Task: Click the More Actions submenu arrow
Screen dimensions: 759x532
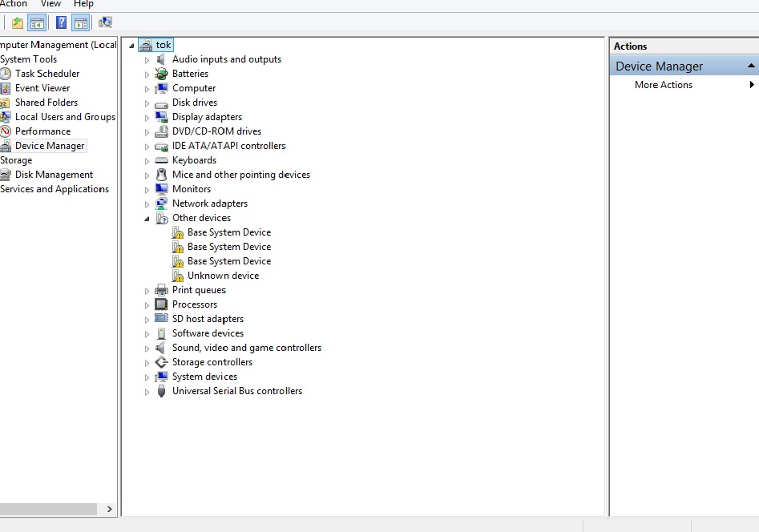Action: 752,85
